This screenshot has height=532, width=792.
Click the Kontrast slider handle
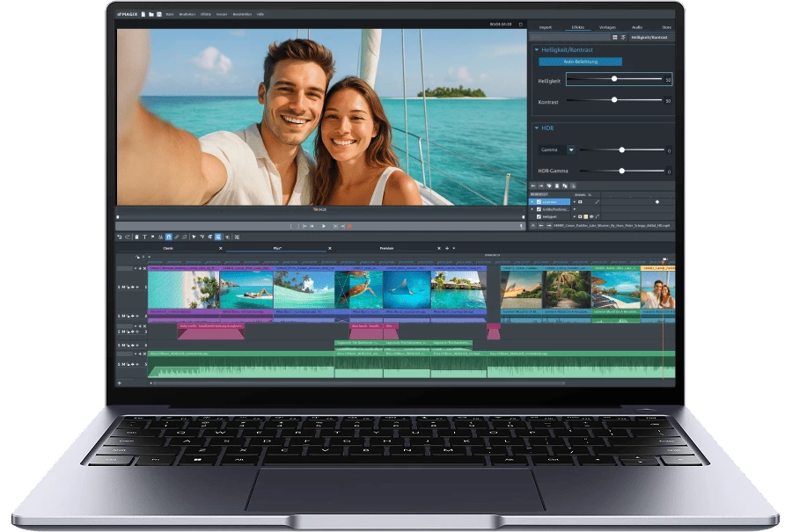614,100
